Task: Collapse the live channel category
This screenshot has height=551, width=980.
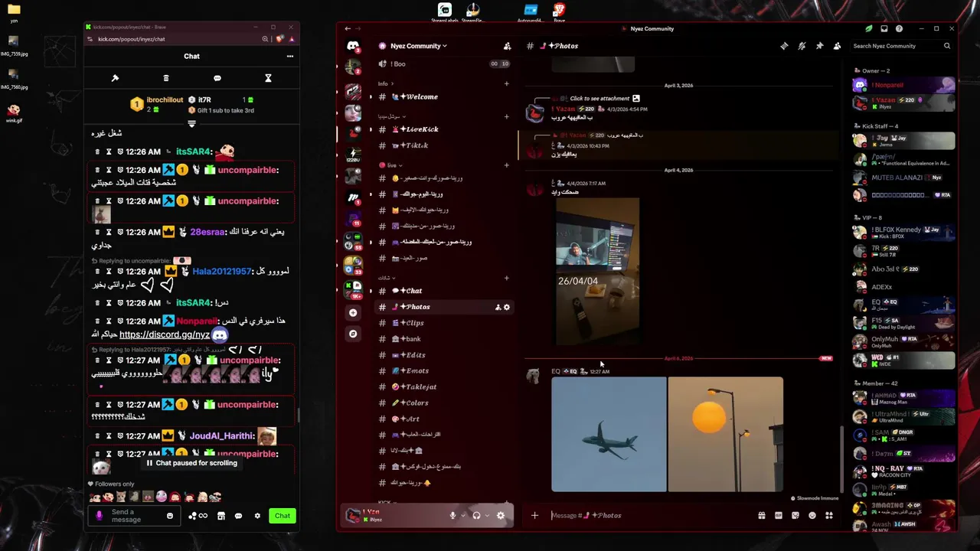Action: [390, 165]
